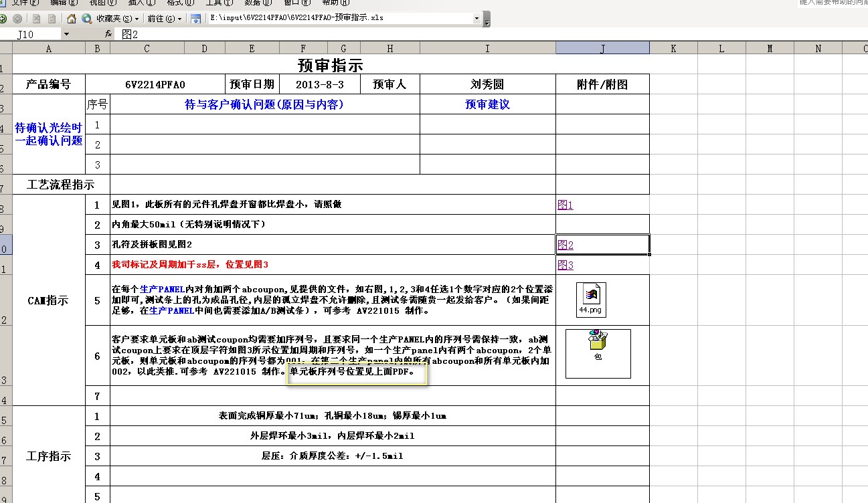
Task: Open the 前往(G) go dropdown
Action: [165, 19]
